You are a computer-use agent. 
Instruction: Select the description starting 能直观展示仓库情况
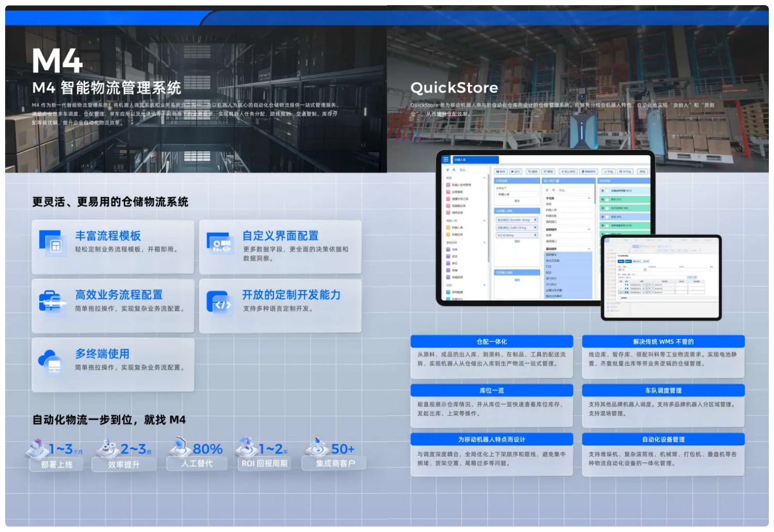[x=490, y=409]
